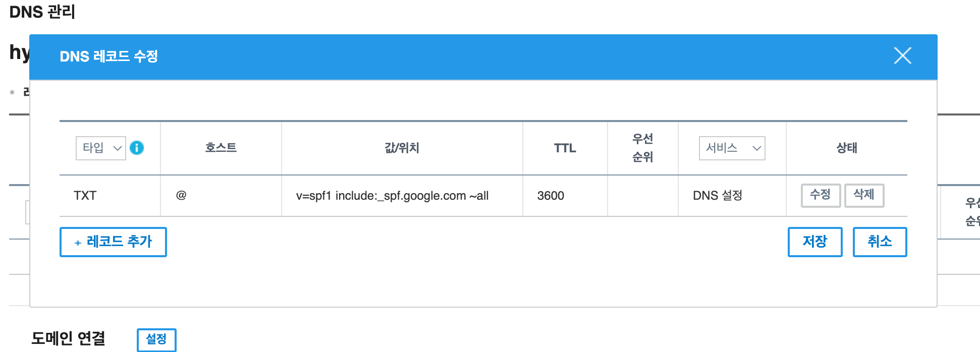Save changes with the 저장 button
980x352 pixels.
click(814, 242)
